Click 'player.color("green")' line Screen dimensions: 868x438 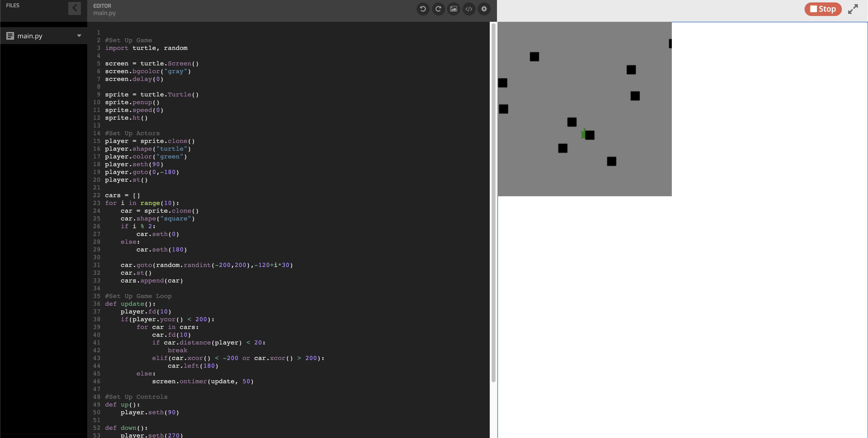pyautogui.click(x=146, y=156)
